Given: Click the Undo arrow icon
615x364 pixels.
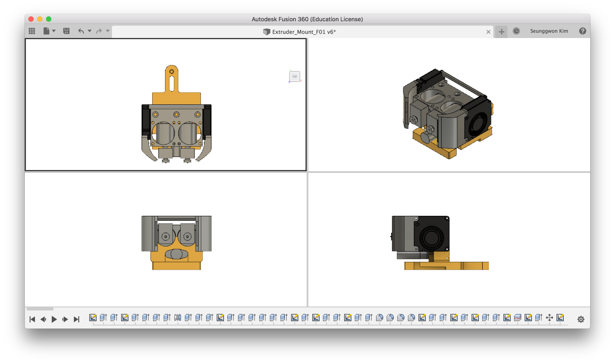Looking at the screenshot, I should pyautogui.click(x=81, y=31).
